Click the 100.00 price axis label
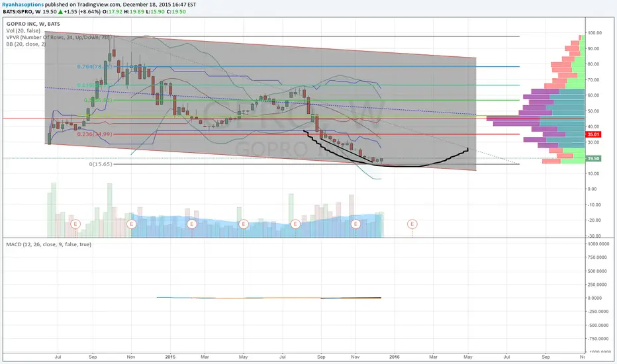Viewport: 617px width, 364px height. point(594,32)
